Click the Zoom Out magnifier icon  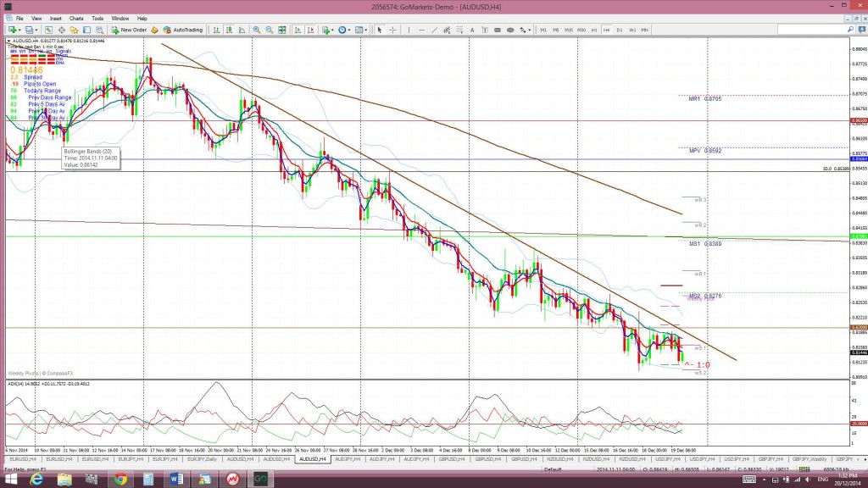(x=269, y=30)
